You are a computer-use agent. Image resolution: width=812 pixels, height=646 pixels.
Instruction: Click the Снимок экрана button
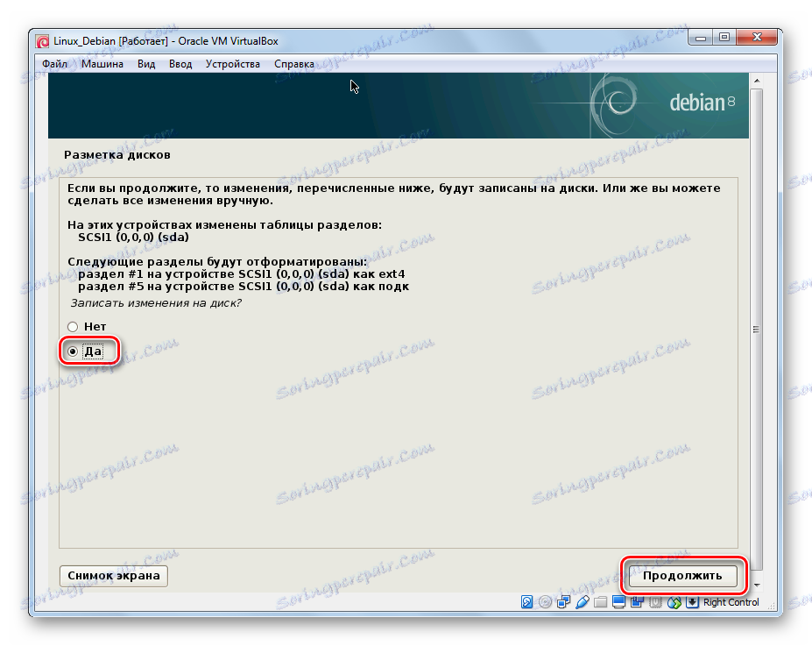click(114, 576)
